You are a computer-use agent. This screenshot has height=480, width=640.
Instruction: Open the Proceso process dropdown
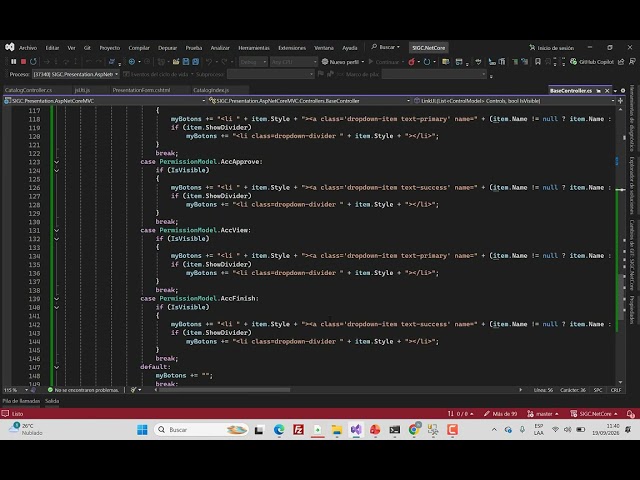[x=76, y=74]
